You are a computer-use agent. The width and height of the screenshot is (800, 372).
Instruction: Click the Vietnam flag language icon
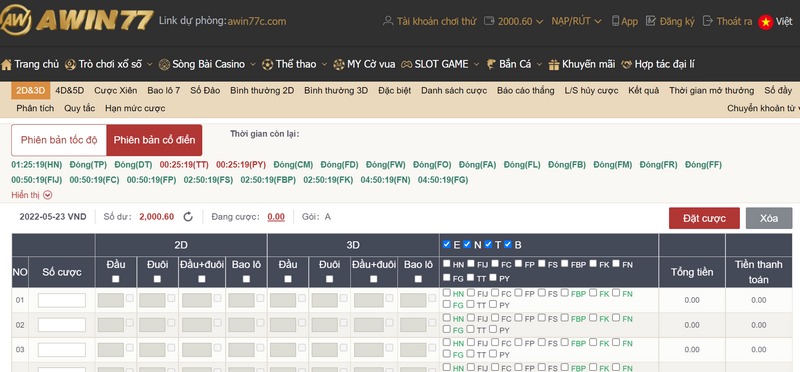click(765, 22)
